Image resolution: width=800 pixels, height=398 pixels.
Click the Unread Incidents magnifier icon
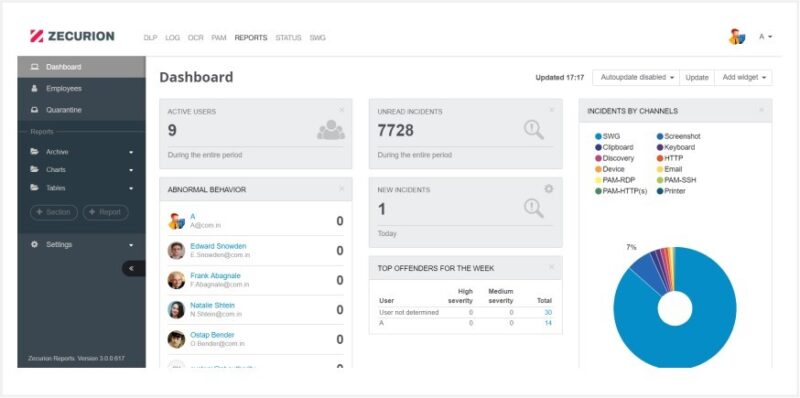pyautogui.click(x=534, y=130)
